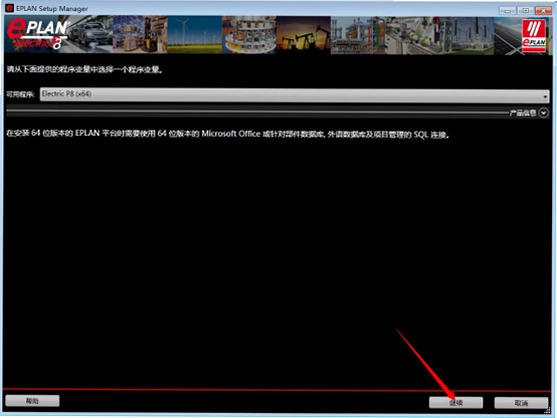Close the EPLAN Setup Manager window
Image resolution: width=557 pixels, height=418 pixels.
coord(544,10)
